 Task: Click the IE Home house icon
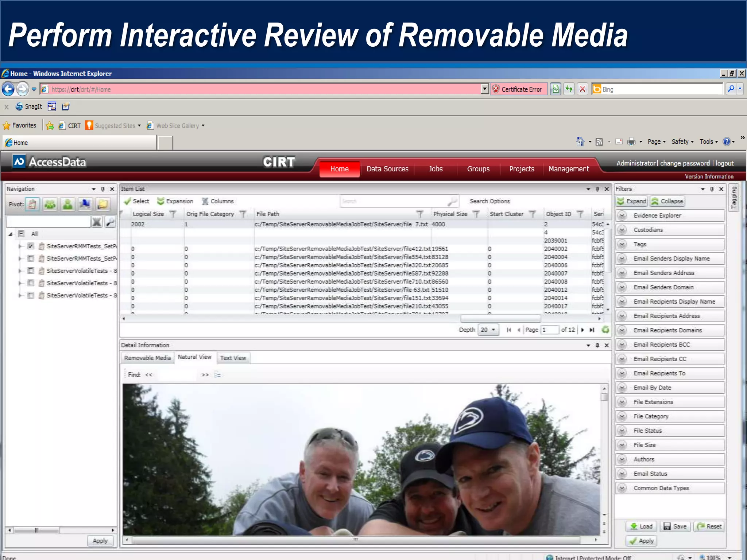tap(580, 141)
